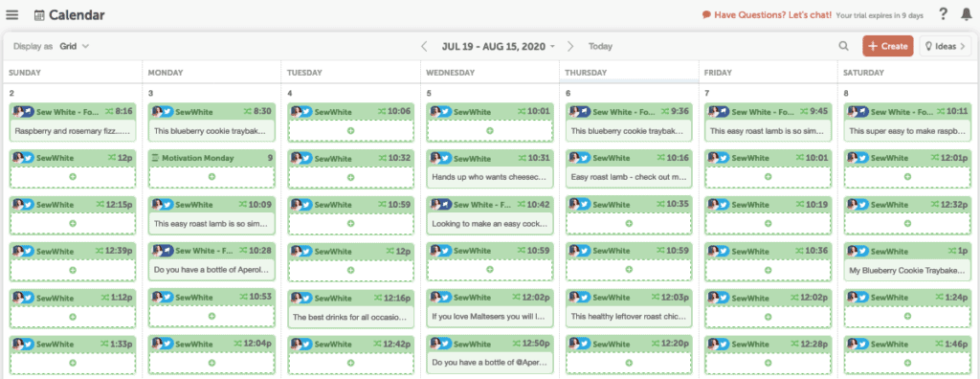980x379 pixels.
Task: Open the help question mark icon
Action: [x=944, y=14]
